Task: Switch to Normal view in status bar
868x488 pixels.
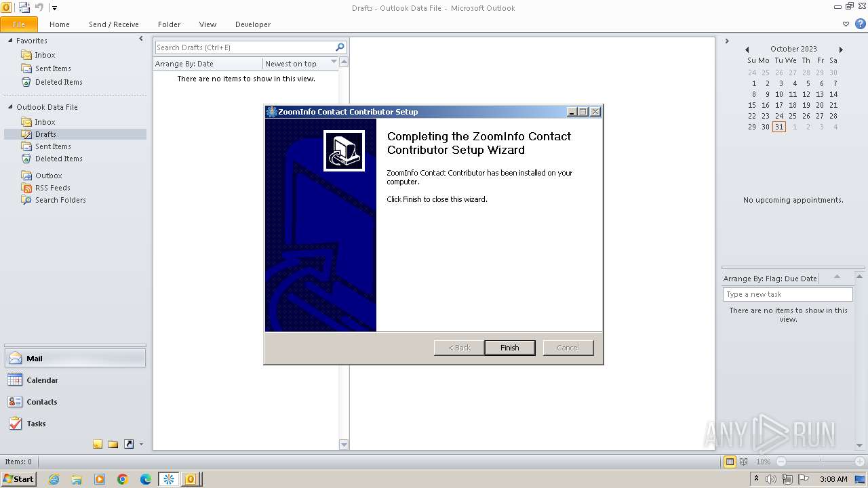Action: (730, 462)
